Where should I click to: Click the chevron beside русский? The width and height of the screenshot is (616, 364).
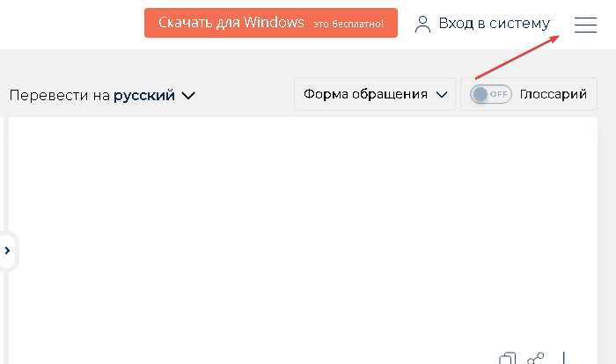pos(187,96)
